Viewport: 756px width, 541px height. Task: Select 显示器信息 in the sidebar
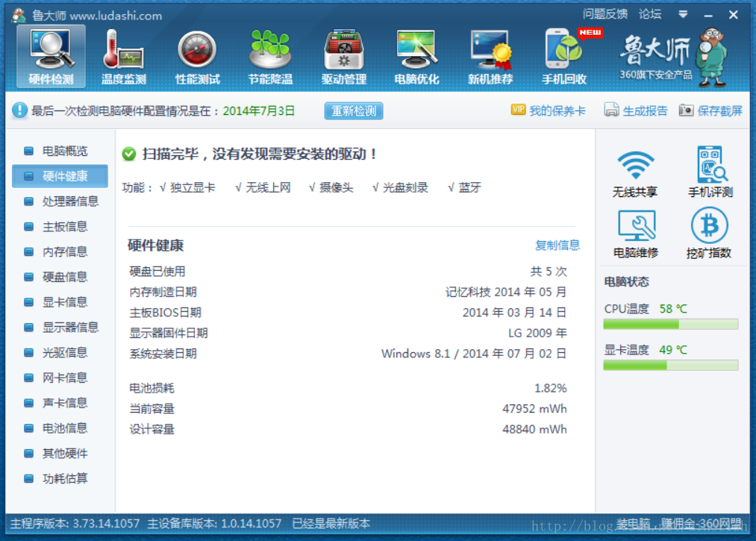pos(60,328)
